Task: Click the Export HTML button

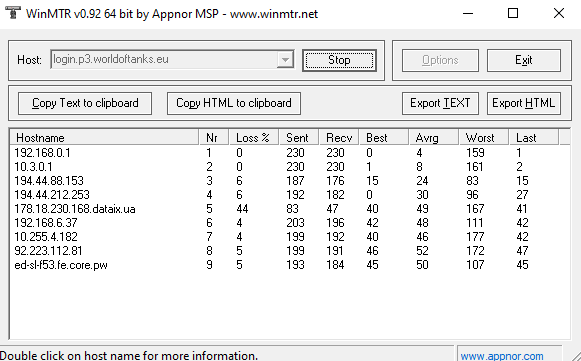Action: pyautogui.click(x=524, y=103)
